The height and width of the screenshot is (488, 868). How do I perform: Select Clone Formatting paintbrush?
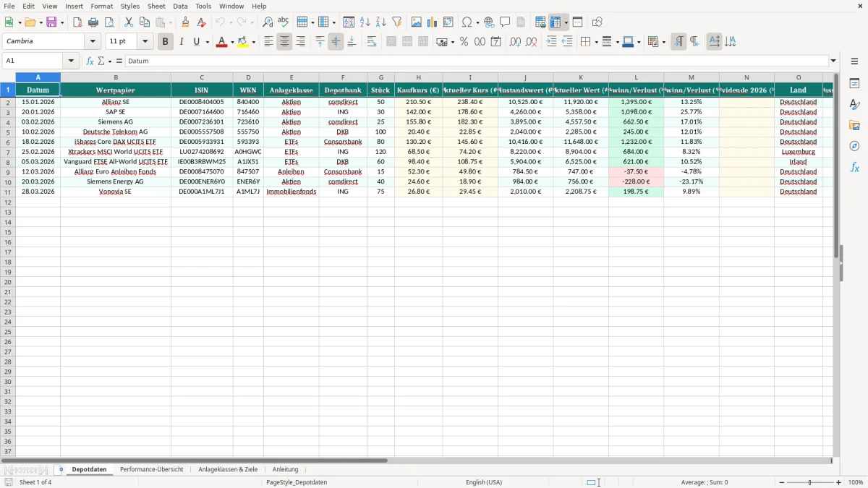(186, 22)
